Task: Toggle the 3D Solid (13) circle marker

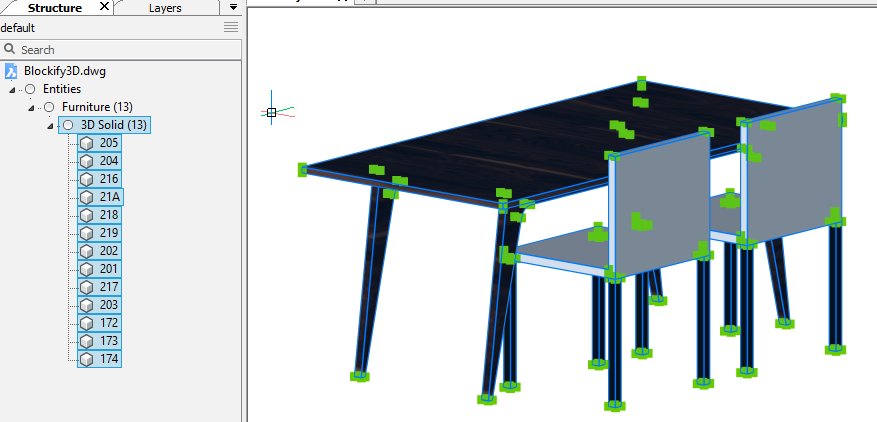Action: pyautogui.click(x=68, y=125)
